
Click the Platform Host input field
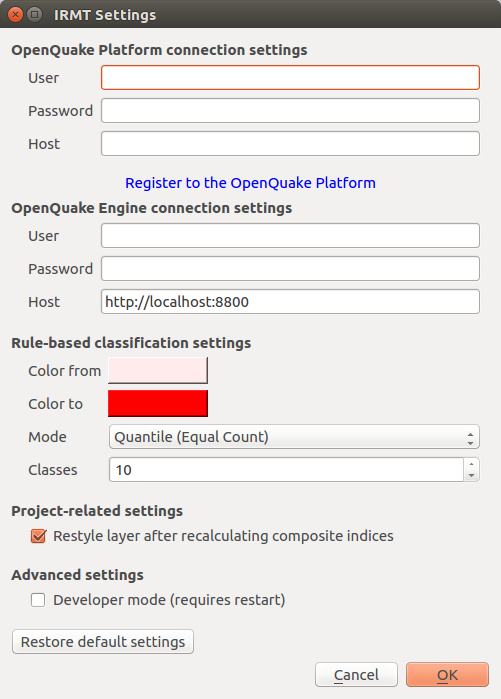click(x=290, y=144)
